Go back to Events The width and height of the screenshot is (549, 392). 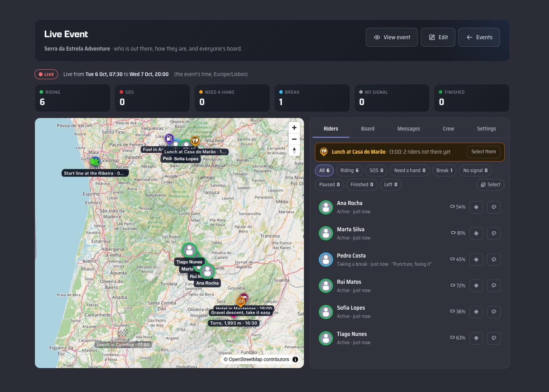click(479, 37)
